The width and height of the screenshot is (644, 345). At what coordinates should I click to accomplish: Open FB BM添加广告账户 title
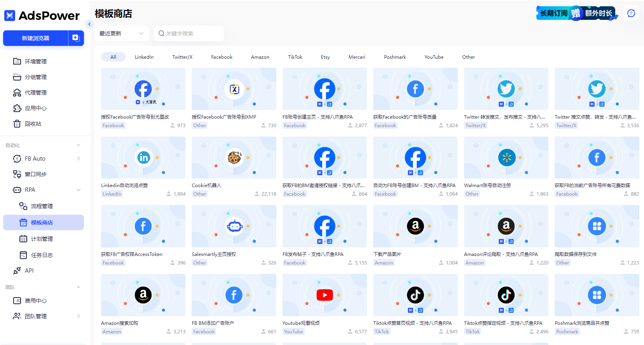point(213,323)
